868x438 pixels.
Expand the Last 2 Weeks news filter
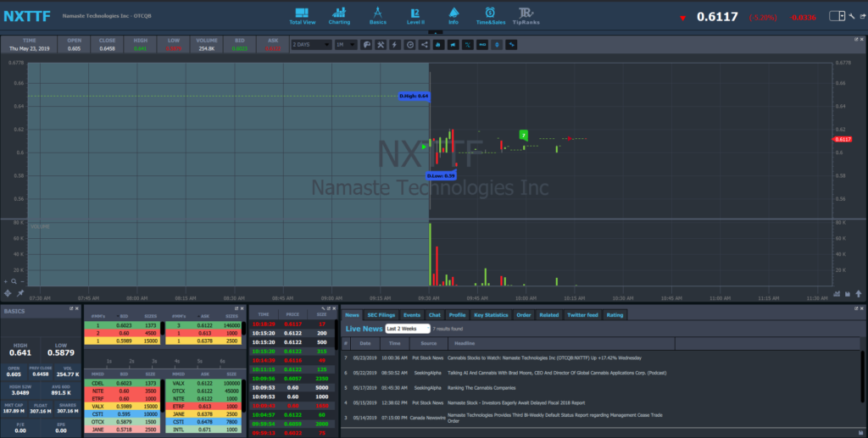[x=407, y=329]
